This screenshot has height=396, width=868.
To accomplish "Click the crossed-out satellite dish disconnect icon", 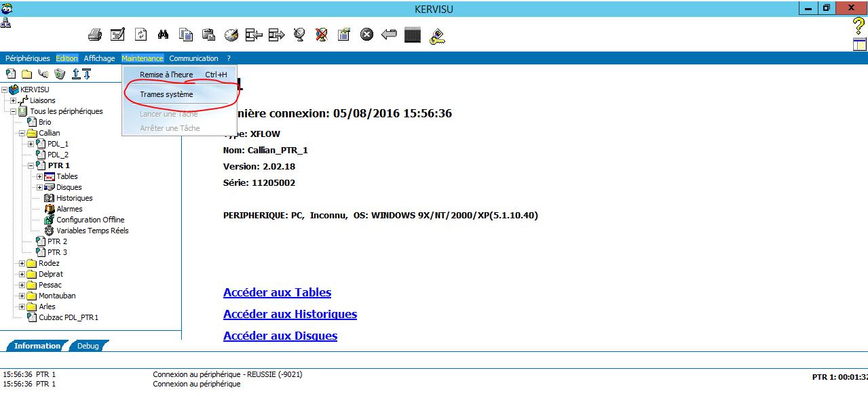I will pos(322,35).
